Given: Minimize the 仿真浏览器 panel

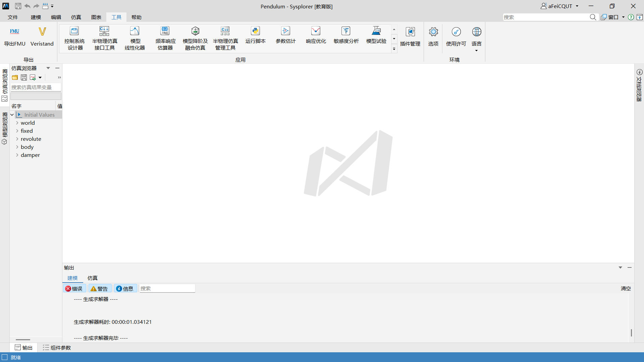Looking at the screenshot, I should (57, 68).
